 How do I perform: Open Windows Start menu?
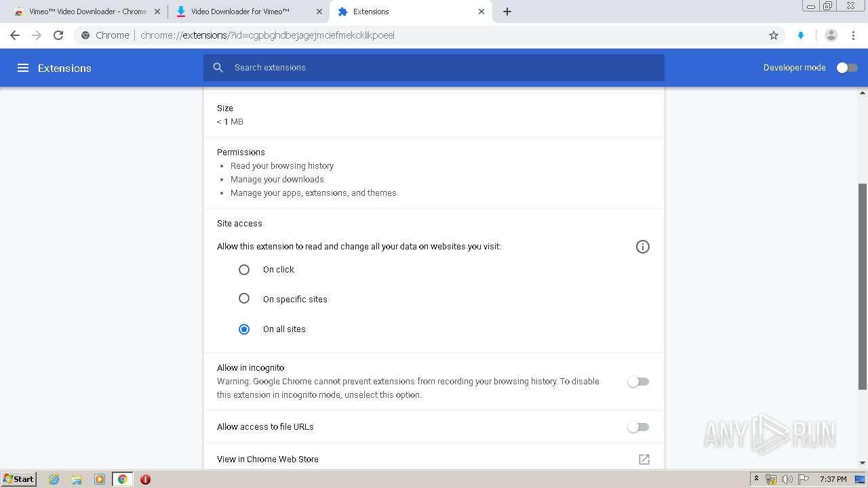tap(19, 479)
